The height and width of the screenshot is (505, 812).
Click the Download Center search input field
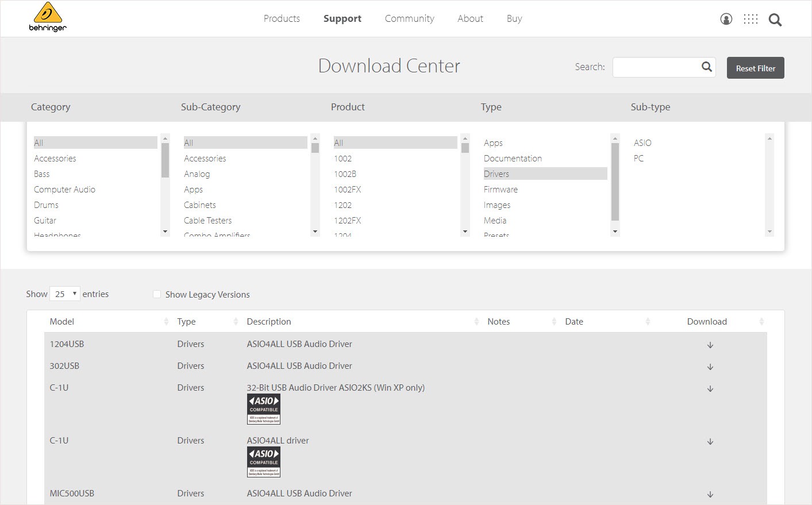(656, 67)
